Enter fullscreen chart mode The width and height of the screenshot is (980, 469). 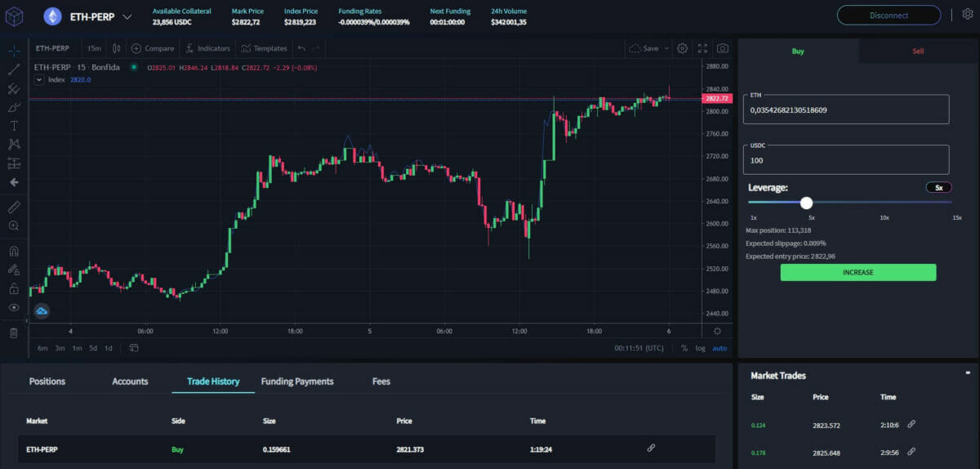coord(702,48)
